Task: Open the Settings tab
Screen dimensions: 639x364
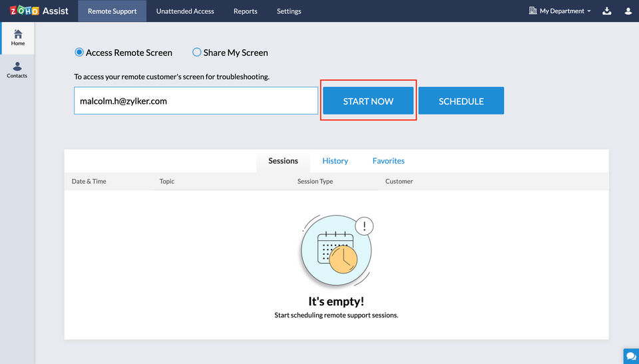Action: tap(289, 11)
